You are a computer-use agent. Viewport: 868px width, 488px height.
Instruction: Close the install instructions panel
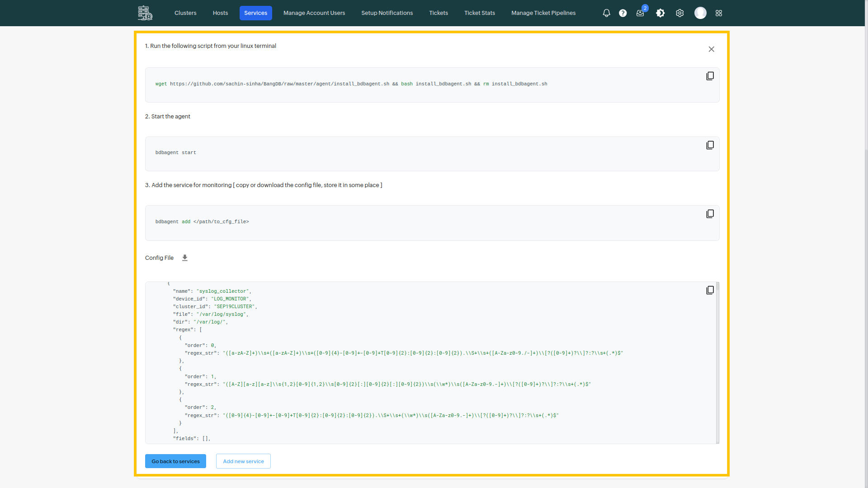pos(712,49)
